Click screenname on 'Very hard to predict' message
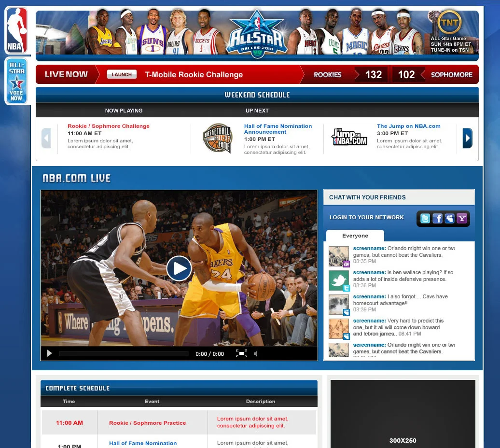 [x=369, y=321]
